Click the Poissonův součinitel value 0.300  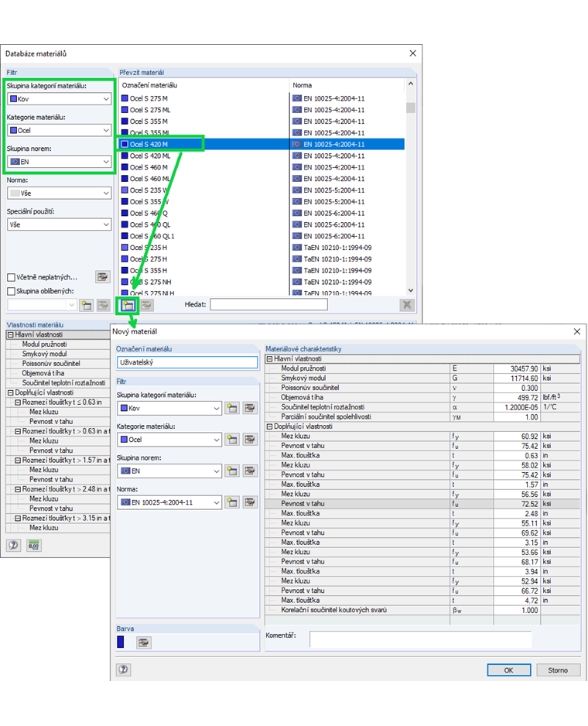click(x=517, y=388)
